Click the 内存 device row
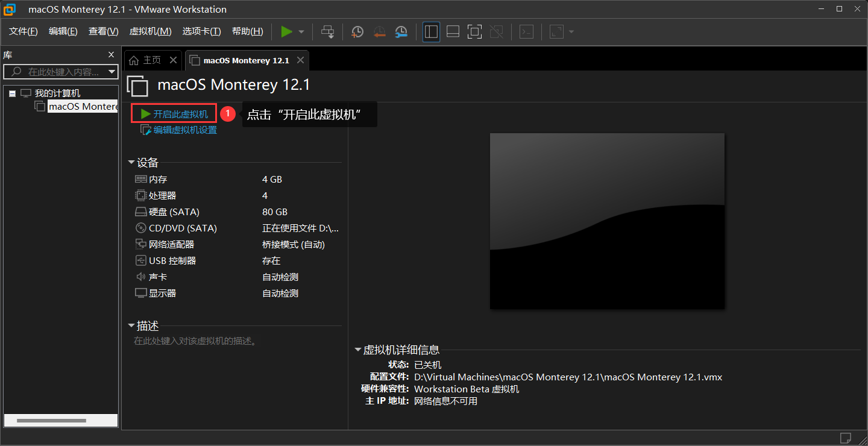 pos(237,180)
